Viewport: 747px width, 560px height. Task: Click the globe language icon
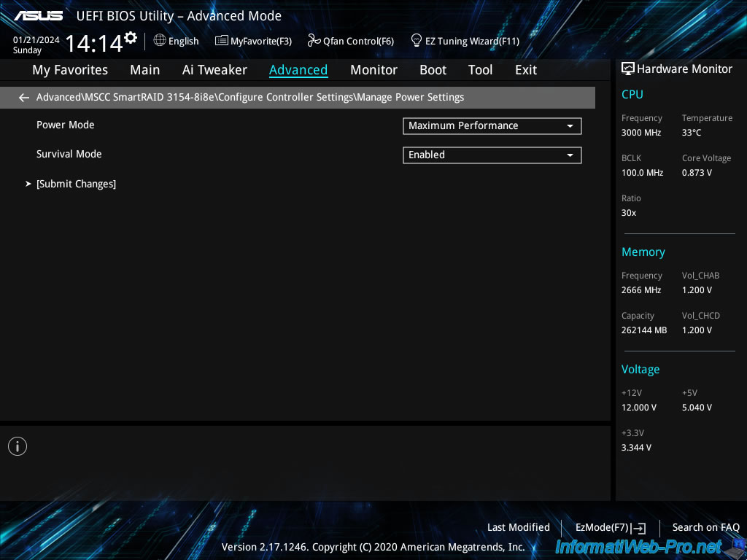160,41
